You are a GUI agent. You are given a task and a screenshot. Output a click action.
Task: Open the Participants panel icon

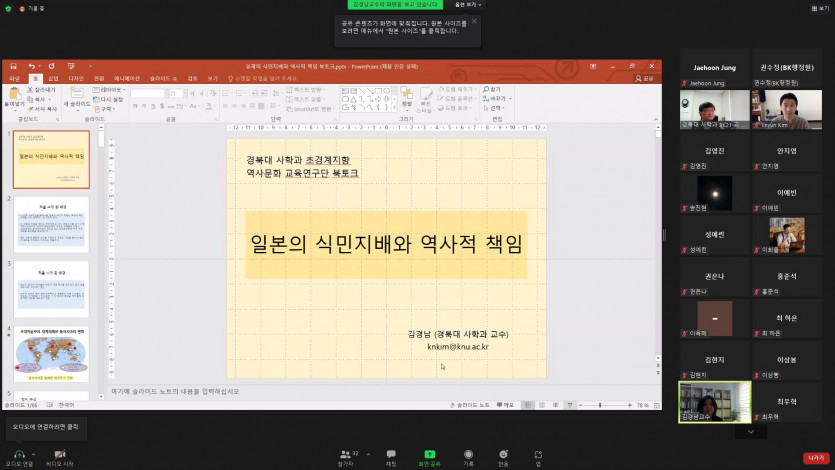coord(345,455)
